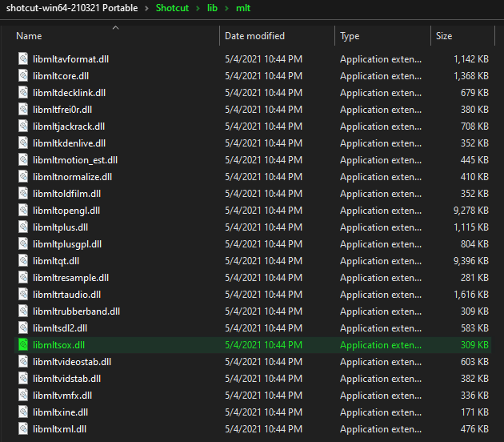Sort files by the Size column header
This screenshot has width=504, height=442.
(x=444, y=36)
